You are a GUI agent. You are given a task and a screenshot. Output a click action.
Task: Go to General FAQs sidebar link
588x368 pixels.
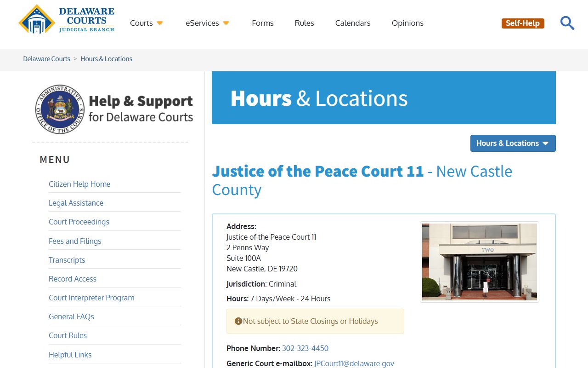click(x=71, y=316)
